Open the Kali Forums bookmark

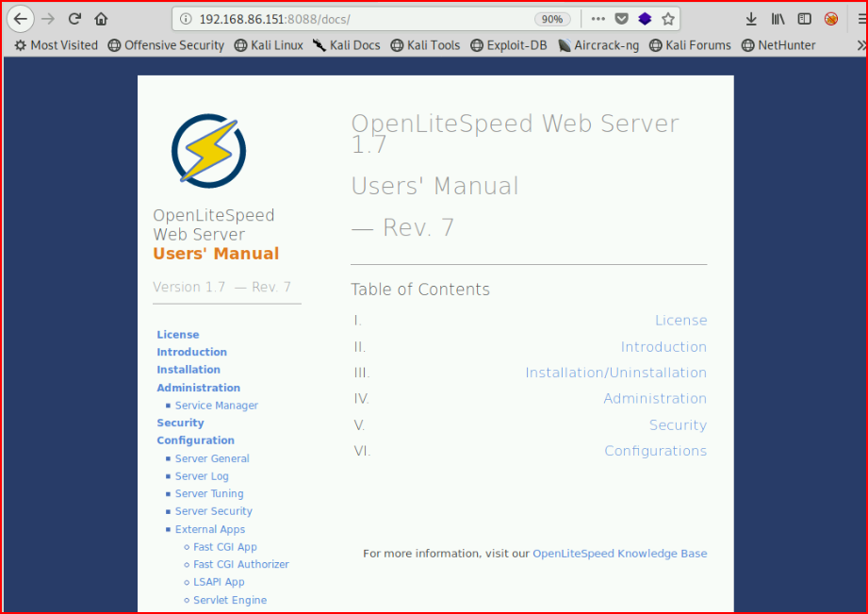point(690,45)
